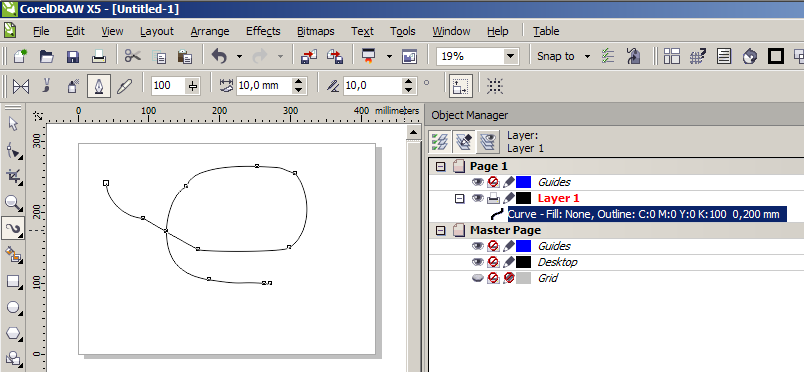The image size is (804, 372).
Task: Click the canvas vertical scrollbar up arrow
Action: point(414,133)
